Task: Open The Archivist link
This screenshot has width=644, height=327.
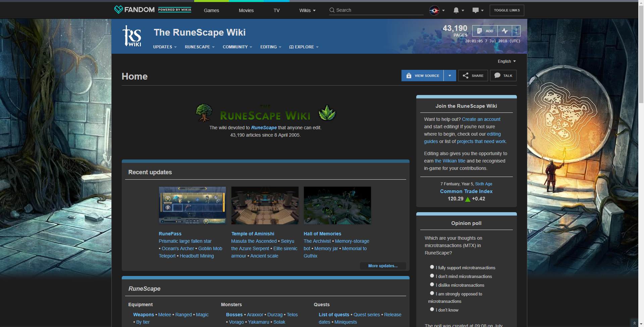Action: [317, 241]
